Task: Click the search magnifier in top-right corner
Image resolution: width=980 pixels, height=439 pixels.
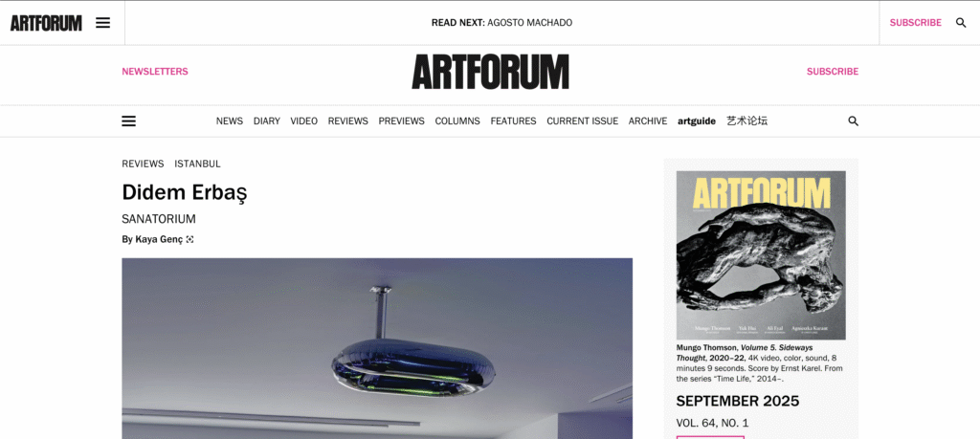Action: [961, 23]
